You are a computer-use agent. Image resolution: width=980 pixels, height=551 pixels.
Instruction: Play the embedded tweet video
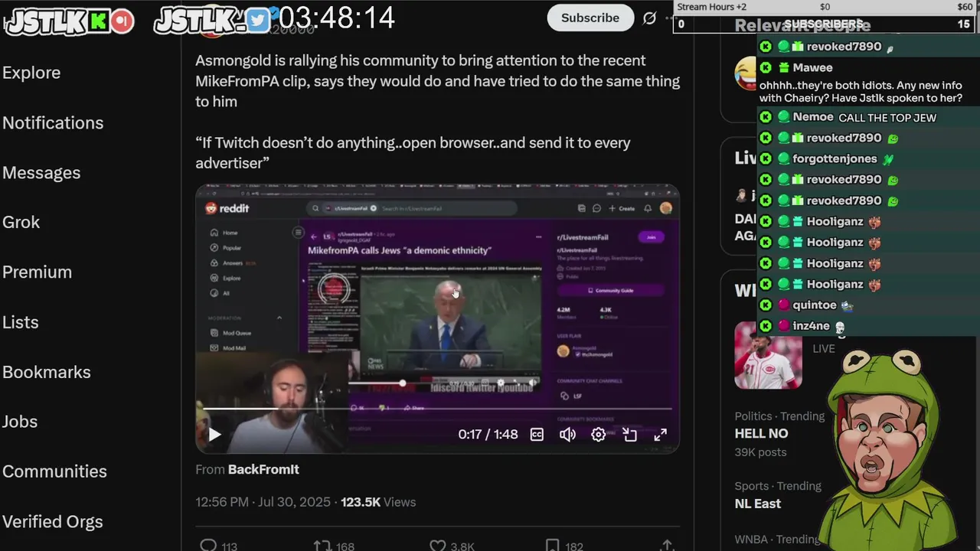pos(214,435)
